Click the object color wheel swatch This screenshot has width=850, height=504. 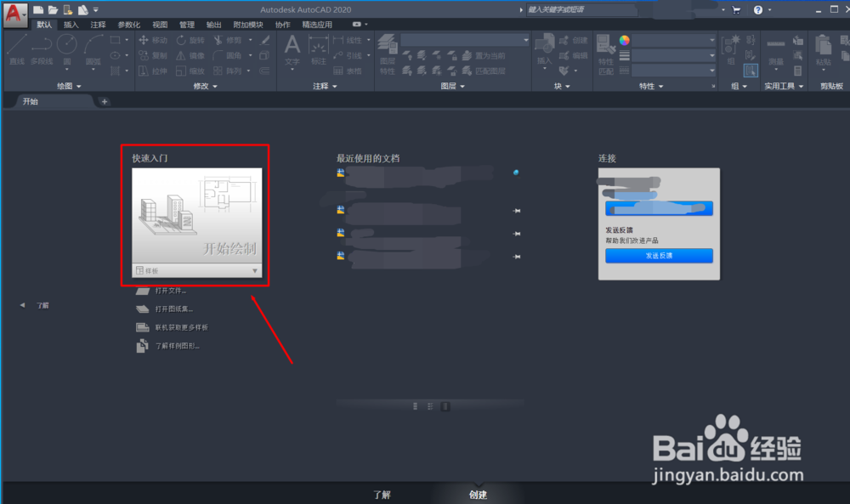(625, 40)
